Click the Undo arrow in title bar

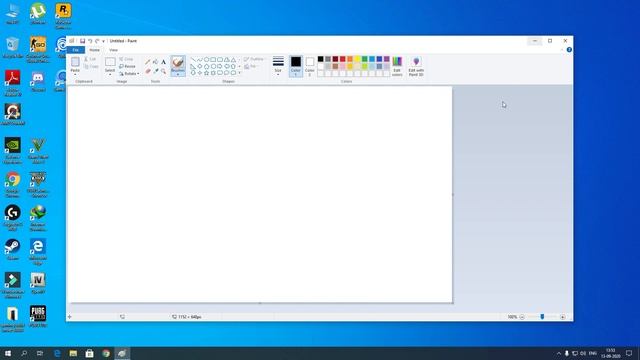90,41
